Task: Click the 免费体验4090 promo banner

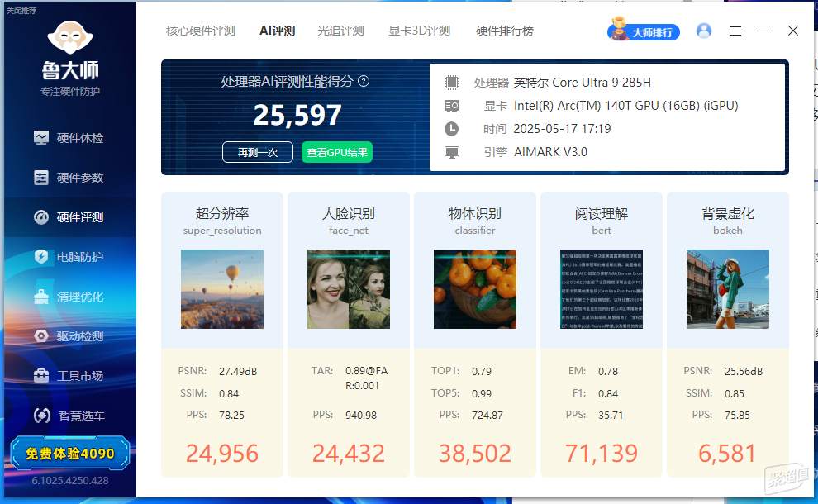Action: 70,454
